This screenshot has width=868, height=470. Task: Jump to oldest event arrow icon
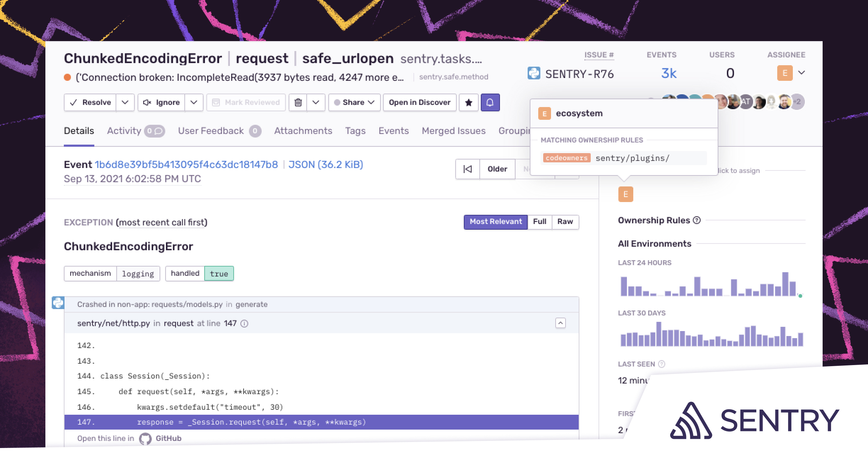click(468, 169)
